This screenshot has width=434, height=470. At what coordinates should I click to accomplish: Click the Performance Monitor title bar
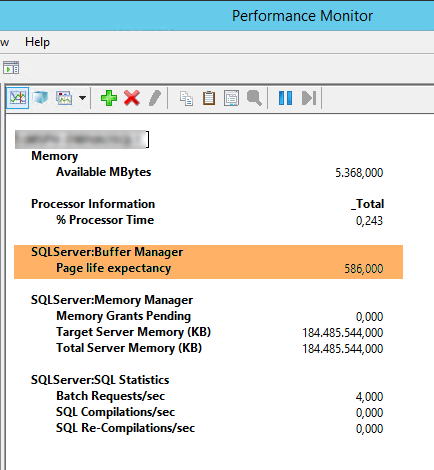[217, 16]
